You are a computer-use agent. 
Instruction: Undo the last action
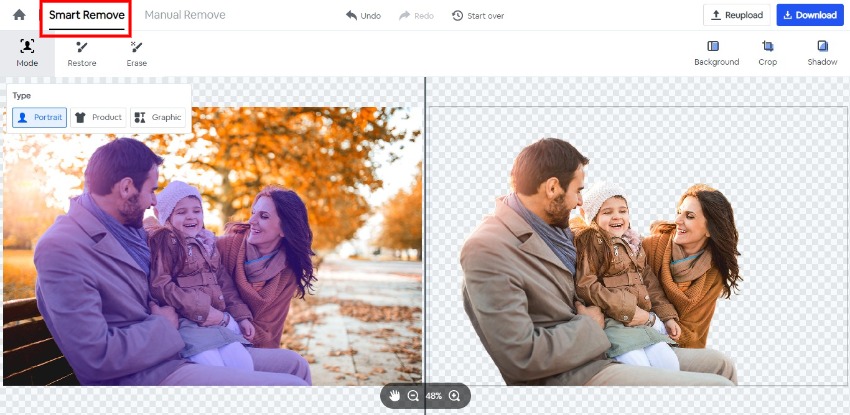(x=363, y=16)
